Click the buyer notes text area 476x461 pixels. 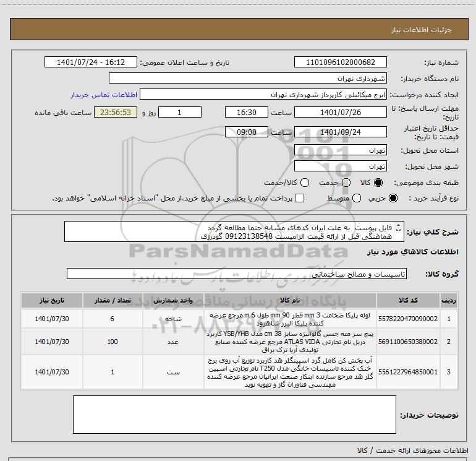[x=234, y=415]
